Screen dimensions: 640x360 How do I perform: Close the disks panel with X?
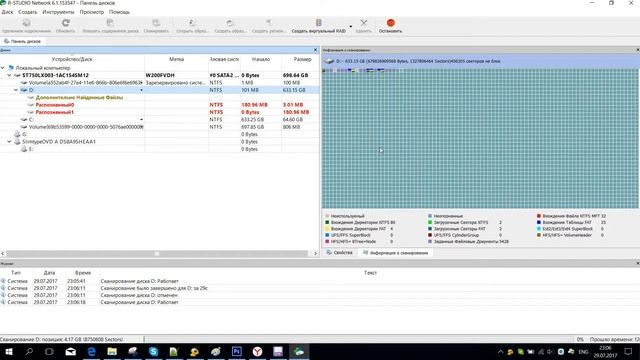coord(315,50)
